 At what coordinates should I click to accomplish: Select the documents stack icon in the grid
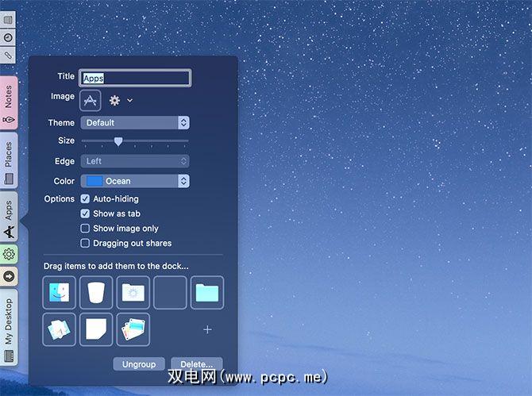click(59, 329)
